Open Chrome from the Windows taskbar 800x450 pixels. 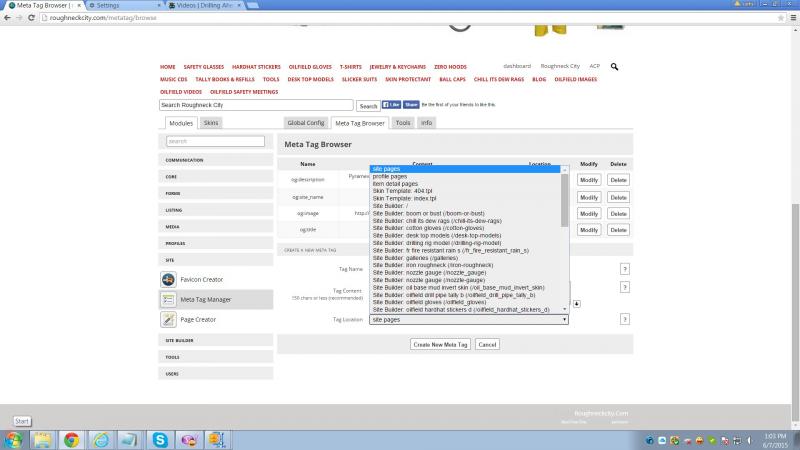click(72, 439)
